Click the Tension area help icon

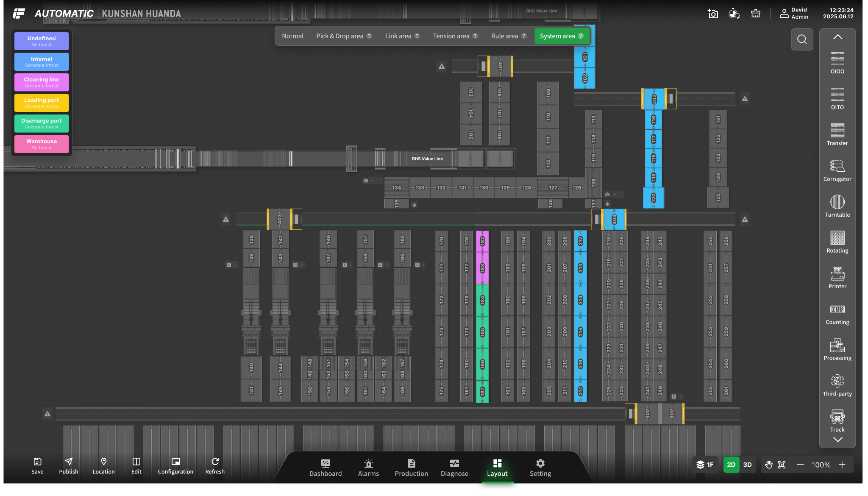[x=475, y=36]
